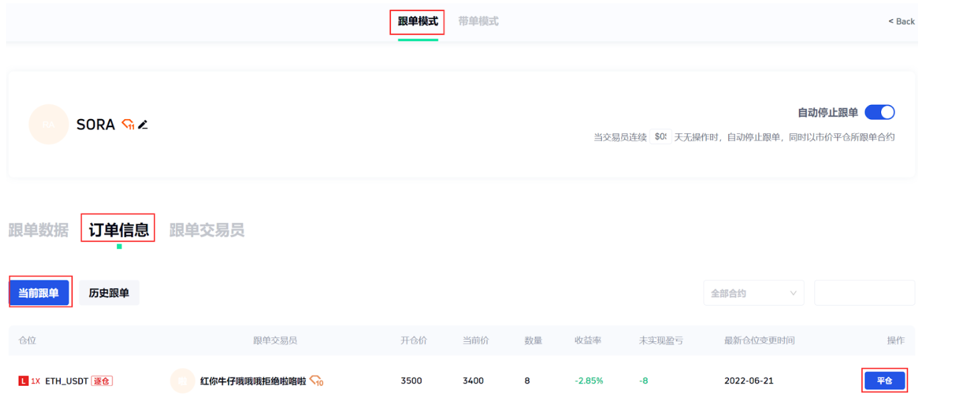Image resolution: width=980 pixels, height=418 pixels.
Task: Open the 跟单交易员 tab
Action: pos(207,230)
